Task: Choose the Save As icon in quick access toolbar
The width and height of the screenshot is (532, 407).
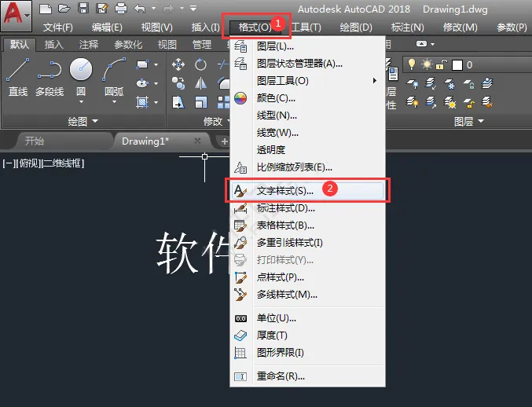Action: (x=102, y=8)
